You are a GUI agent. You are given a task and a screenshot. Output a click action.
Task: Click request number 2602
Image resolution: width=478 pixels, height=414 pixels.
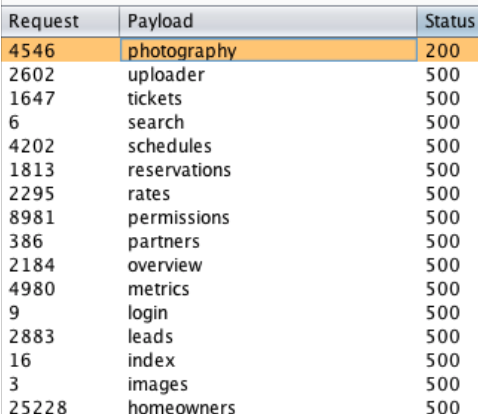(x=32, y=75)
